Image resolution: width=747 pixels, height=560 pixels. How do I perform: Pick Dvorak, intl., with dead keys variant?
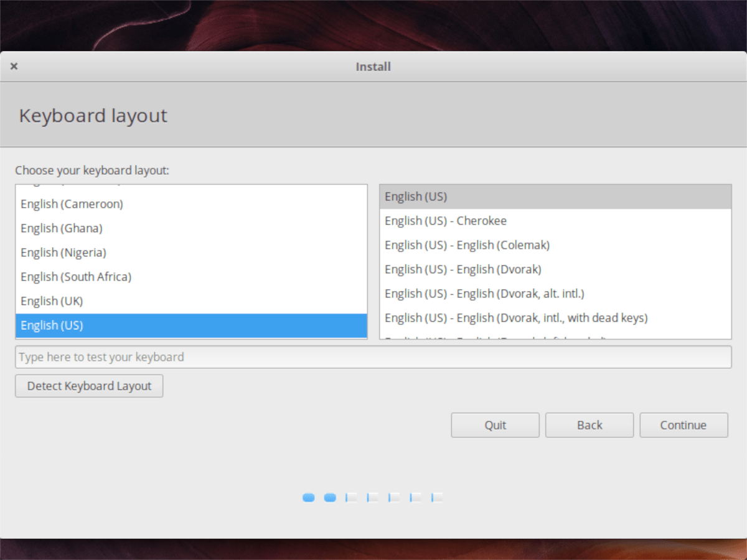(x=555, y=318)
